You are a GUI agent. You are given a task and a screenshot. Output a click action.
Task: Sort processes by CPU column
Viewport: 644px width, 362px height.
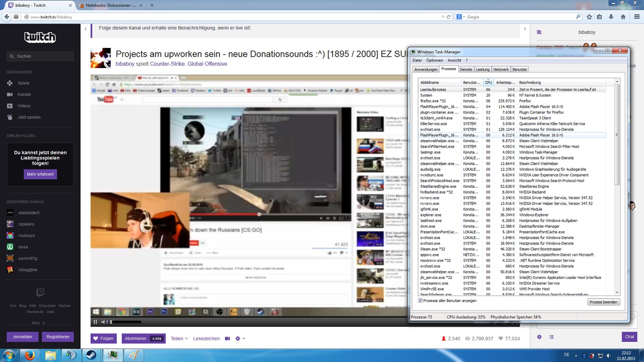pyautogui.click(x=488, y=83)
